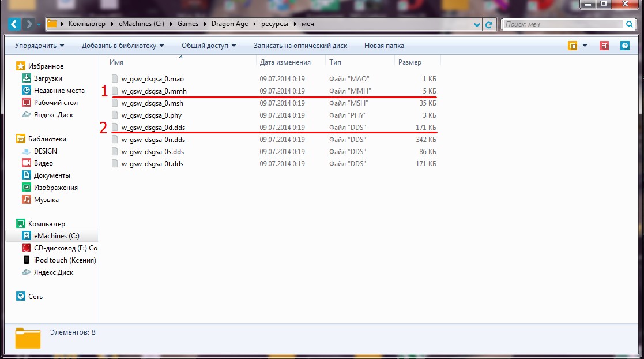
Task: Open Рабочий стол in the sidebar
Action: [56, 103]
